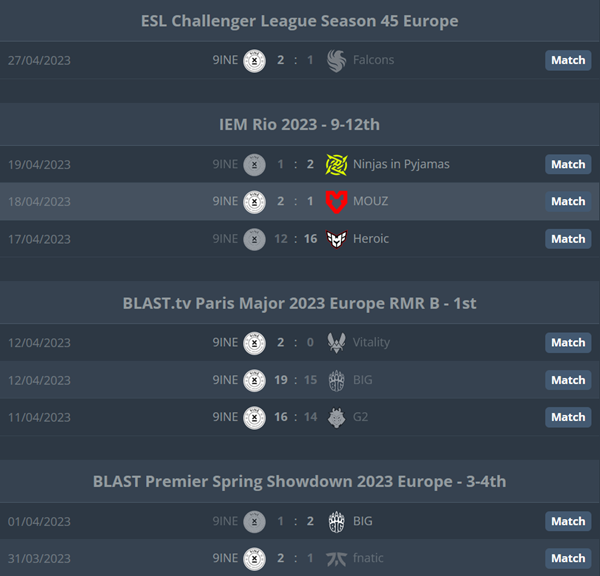
Task: Open Match button for Heroic game
Action: (x=568, y=239)
